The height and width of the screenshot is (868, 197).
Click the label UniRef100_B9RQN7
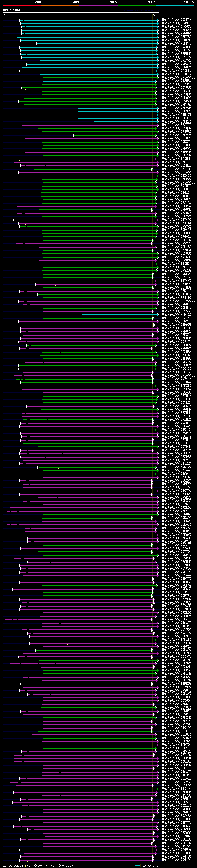point(177,210)
